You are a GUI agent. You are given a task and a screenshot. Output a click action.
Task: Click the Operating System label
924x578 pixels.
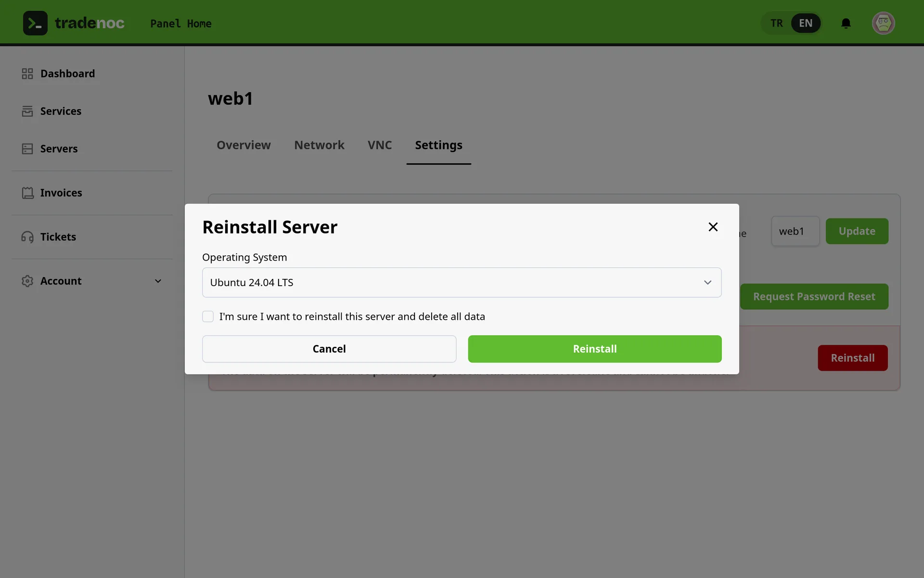[244, 257]
